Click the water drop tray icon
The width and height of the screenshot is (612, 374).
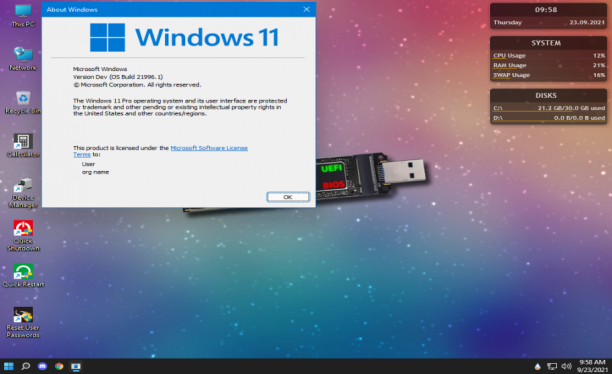537,366
